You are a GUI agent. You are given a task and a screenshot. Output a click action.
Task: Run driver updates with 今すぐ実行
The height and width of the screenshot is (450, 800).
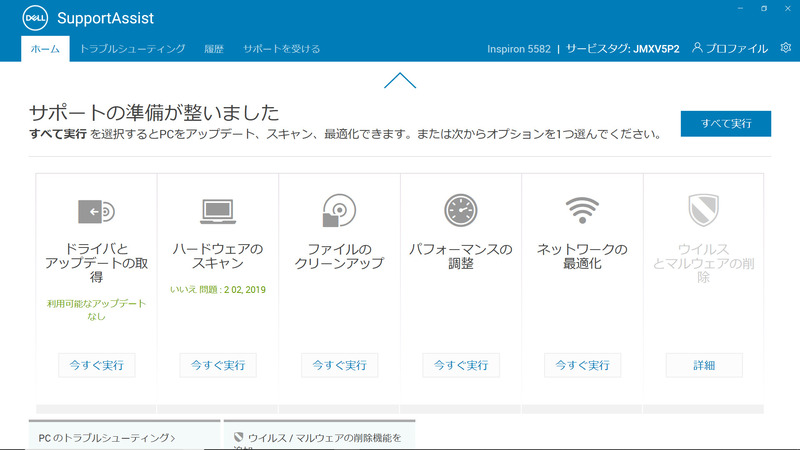click(96, 365)
